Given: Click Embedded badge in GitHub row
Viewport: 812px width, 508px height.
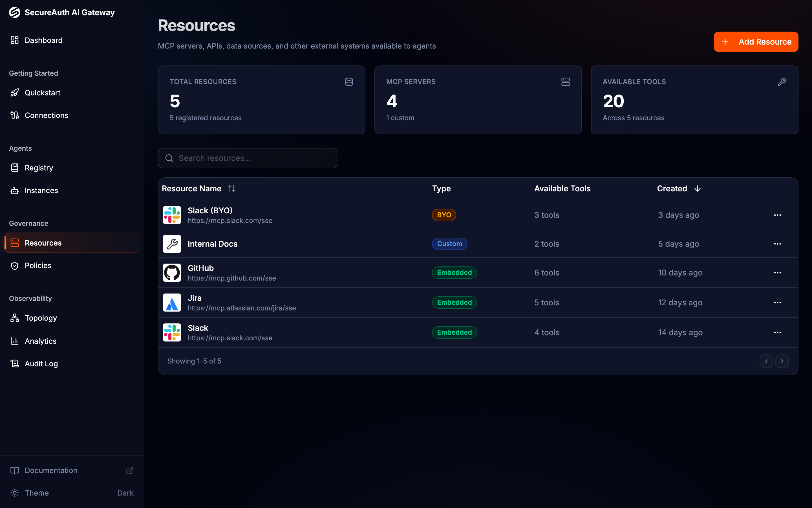Looking at the screenshot, I should (454, 272).
